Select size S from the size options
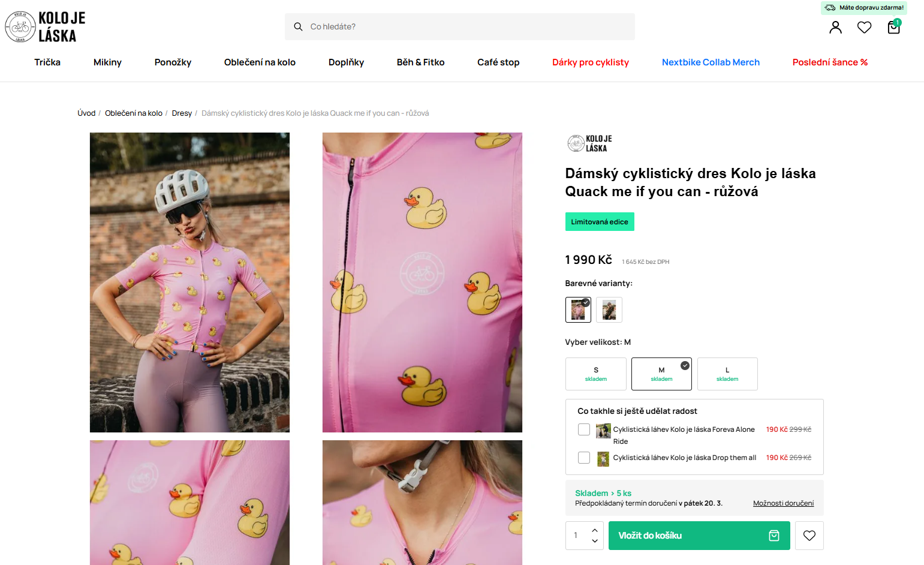Image resolution: width=924 pixels, height=565 pixels. click(595, 374)
